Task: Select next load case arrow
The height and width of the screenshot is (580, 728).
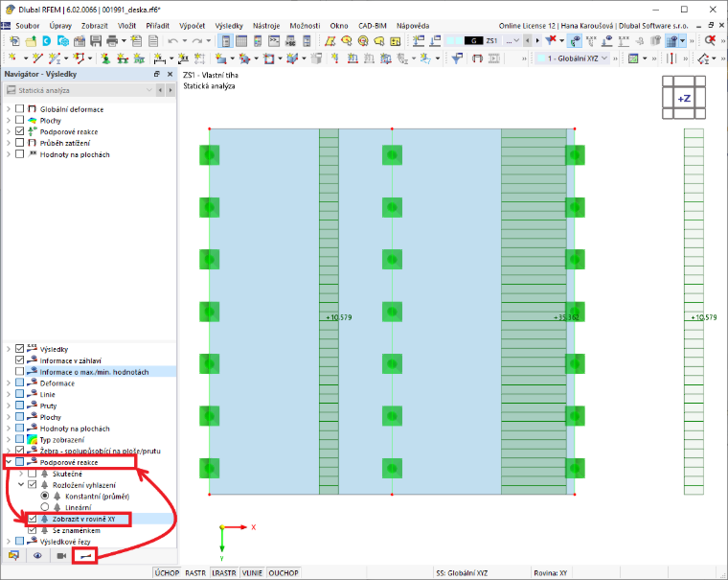Action: 537,41
